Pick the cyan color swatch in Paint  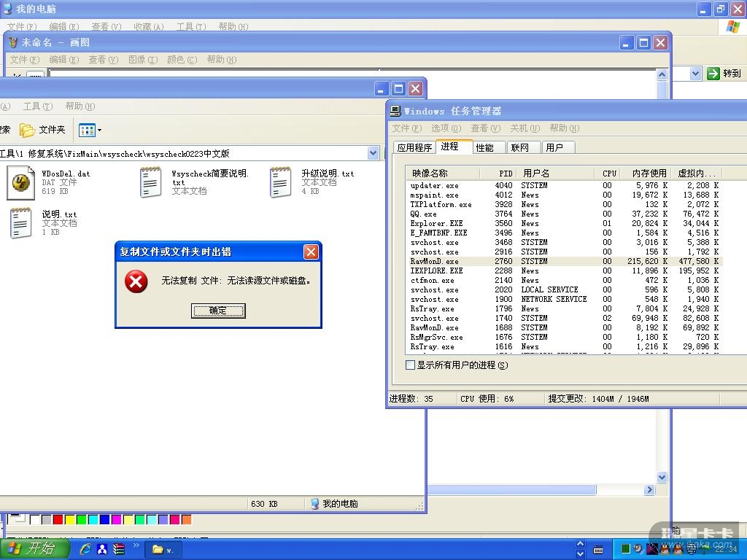pyautogui.click(x=93, y=519)
